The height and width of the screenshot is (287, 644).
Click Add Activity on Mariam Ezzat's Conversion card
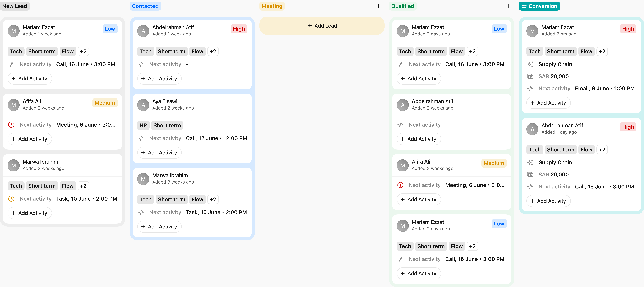click(x=549, y=103)
